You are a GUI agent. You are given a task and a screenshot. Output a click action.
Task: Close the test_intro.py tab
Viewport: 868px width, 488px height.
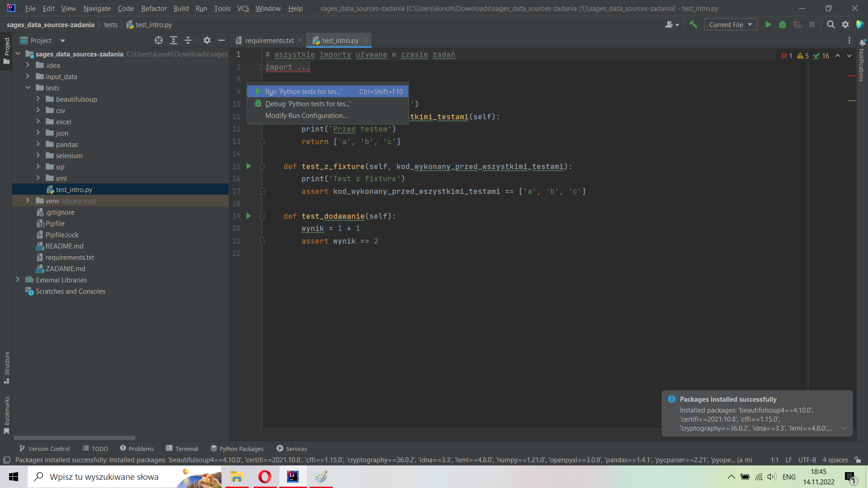(x=365, y=40)
